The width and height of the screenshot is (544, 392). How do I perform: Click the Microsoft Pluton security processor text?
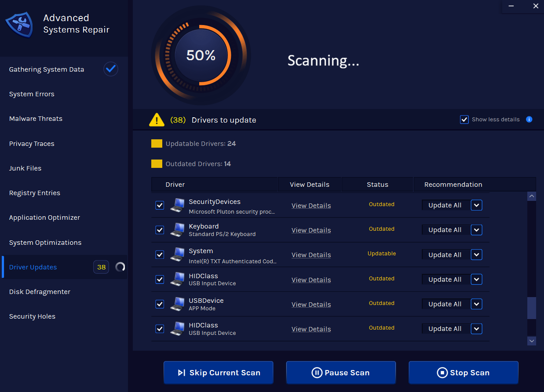(x=232, y=212)
